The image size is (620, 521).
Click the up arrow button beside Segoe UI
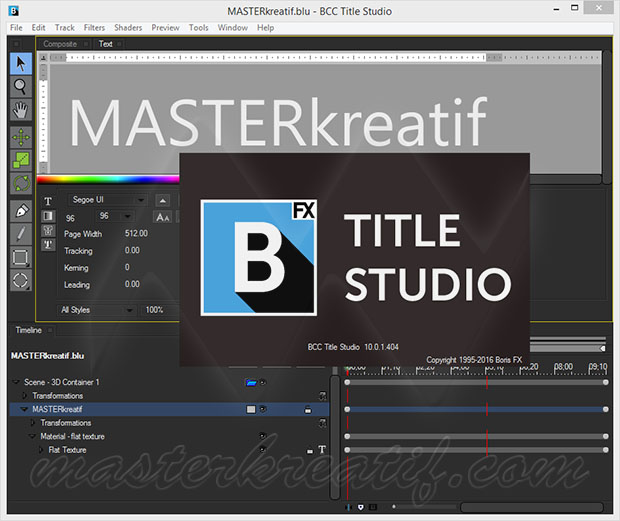(x=163, y=200)
